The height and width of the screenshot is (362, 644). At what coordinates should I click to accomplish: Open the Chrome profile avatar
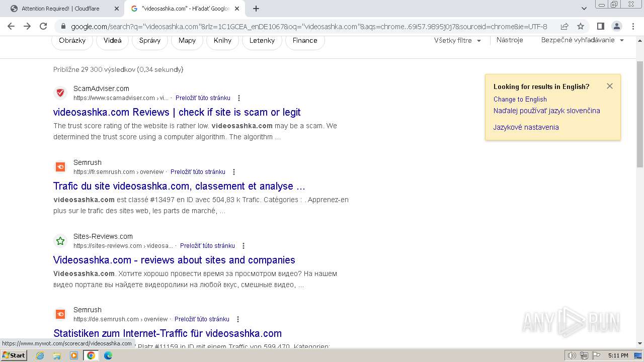[616, 26]
